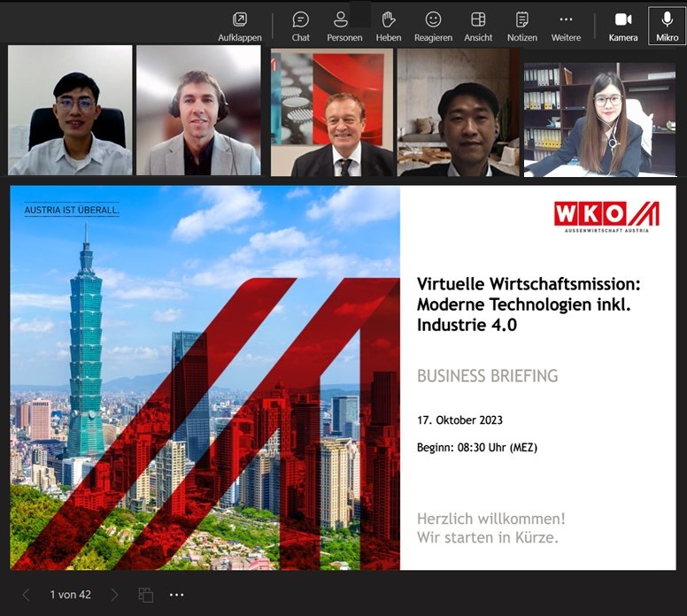Screen dimensions: 687x616
Task: Select video tile of man wearing headset
Action: (198, 110)
